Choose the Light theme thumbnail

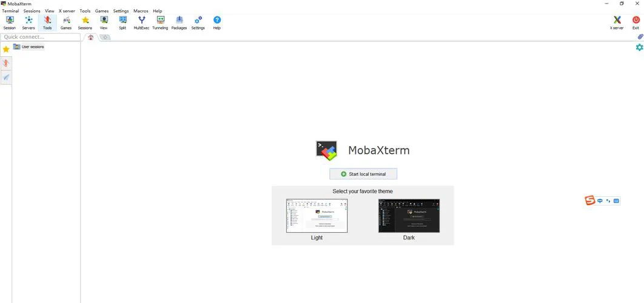coord(317,216)
